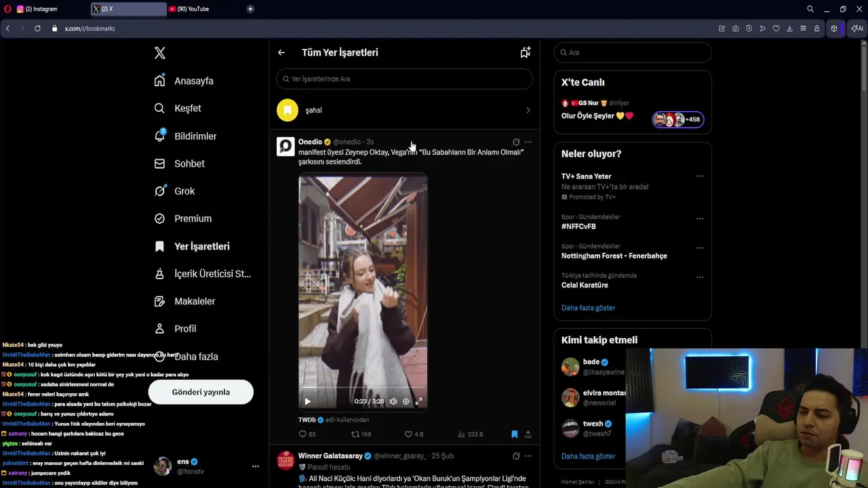Open Bildirimler notifications
Image resolution: width=868 pixels, height=488 pixels.
point(185,136)
